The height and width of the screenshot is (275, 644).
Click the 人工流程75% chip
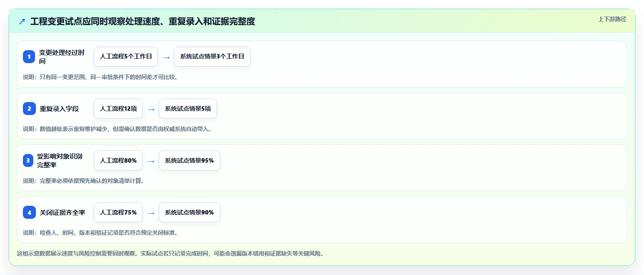click(118, 212)
